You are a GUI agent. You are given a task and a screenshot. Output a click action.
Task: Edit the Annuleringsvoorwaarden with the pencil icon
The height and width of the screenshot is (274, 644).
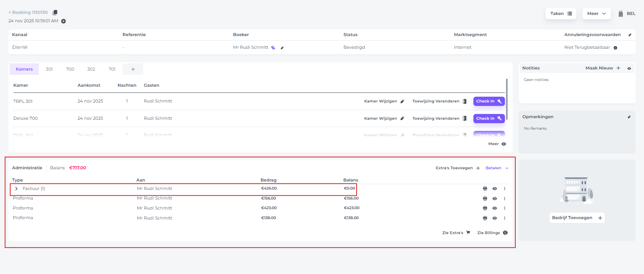pos(630,35)
